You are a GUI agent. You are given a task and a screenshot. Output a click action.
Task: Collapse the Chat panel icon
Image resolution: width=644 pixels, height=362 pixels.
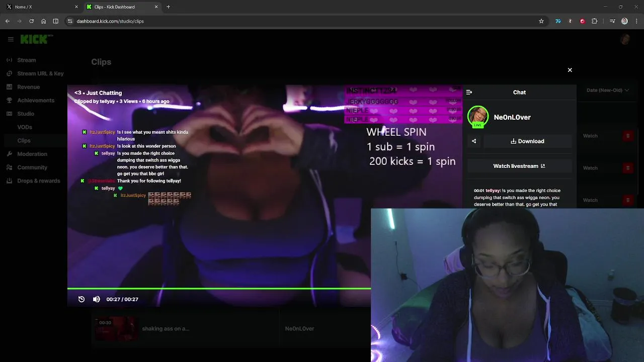[x=469, y=93]
